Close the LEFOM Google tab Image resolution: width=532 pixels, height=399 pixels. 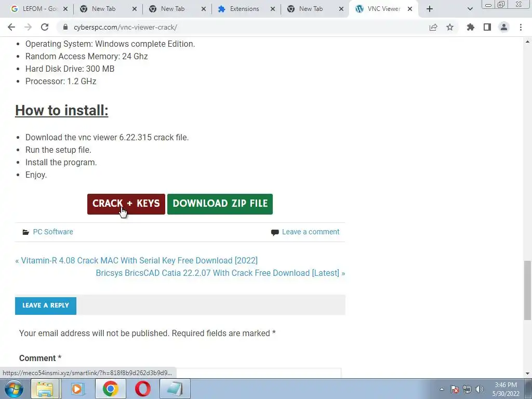(x=65, y=9)
